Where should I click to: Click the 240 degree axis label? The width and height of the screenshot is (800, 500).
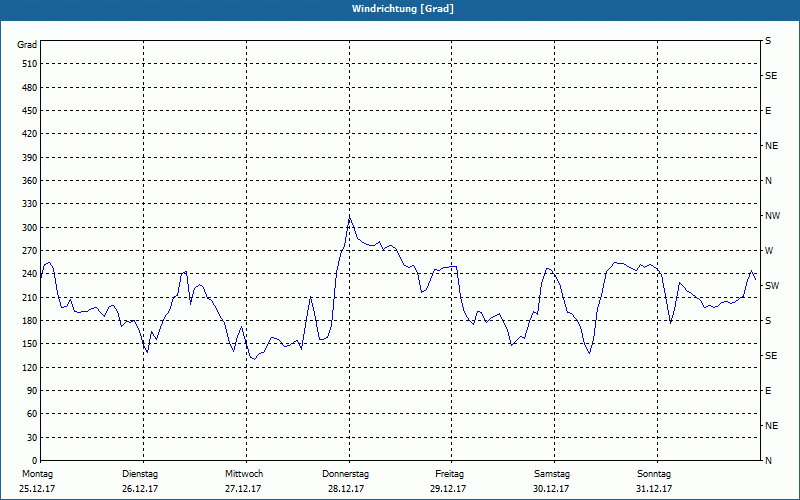(30, 274)
